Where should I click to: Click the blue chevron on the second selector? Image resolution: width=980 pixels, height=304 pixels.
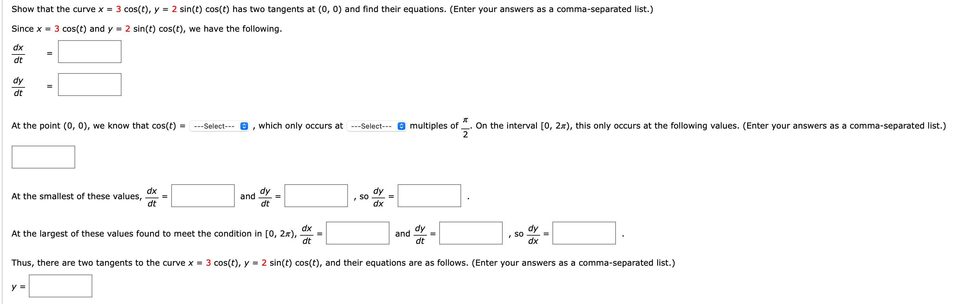pos(401,126)
